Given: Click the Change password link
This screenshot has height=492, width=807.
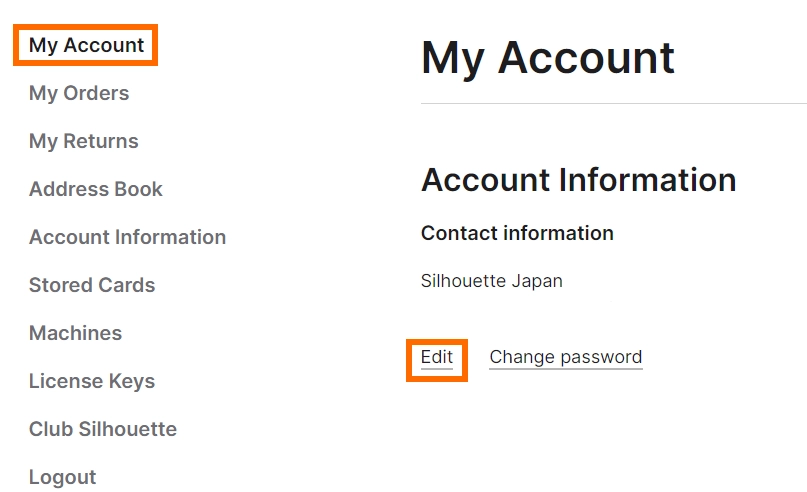Looking at the screenshot, I should 565,358.
